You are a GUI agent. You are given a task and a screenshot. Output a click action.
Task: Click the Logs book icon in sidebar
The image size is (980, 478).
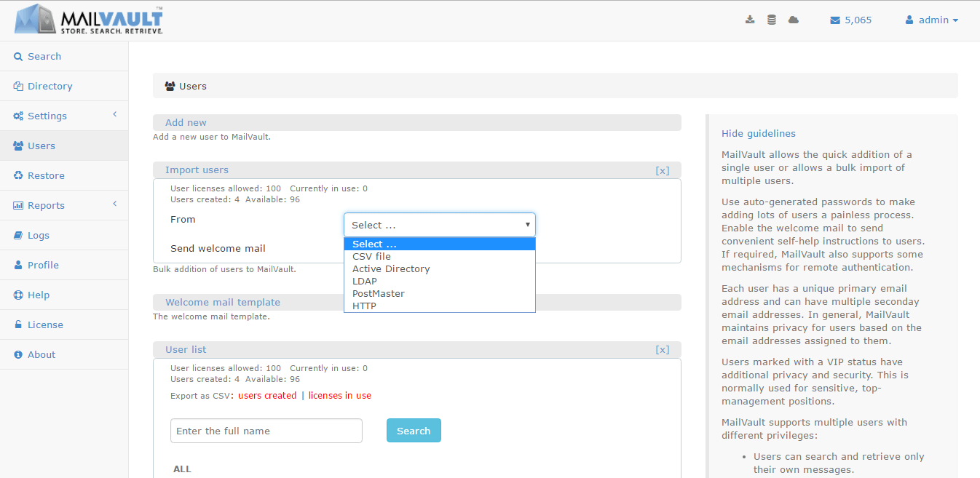click(18, 235)
